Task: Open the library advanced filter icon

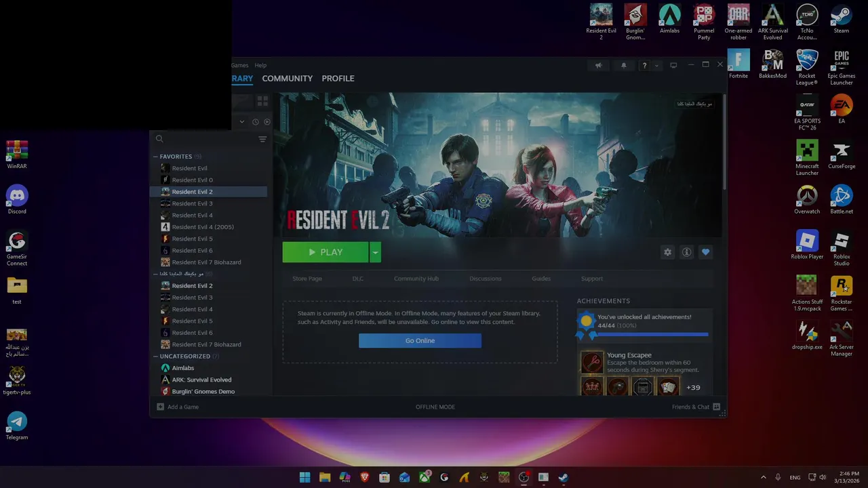Action: (x=262, y=139)
